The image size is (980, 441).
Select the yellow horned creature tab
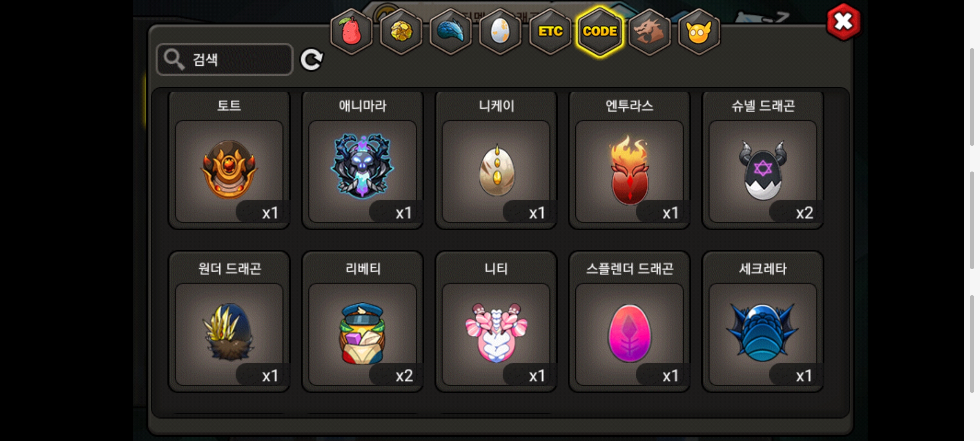[699, 32]
